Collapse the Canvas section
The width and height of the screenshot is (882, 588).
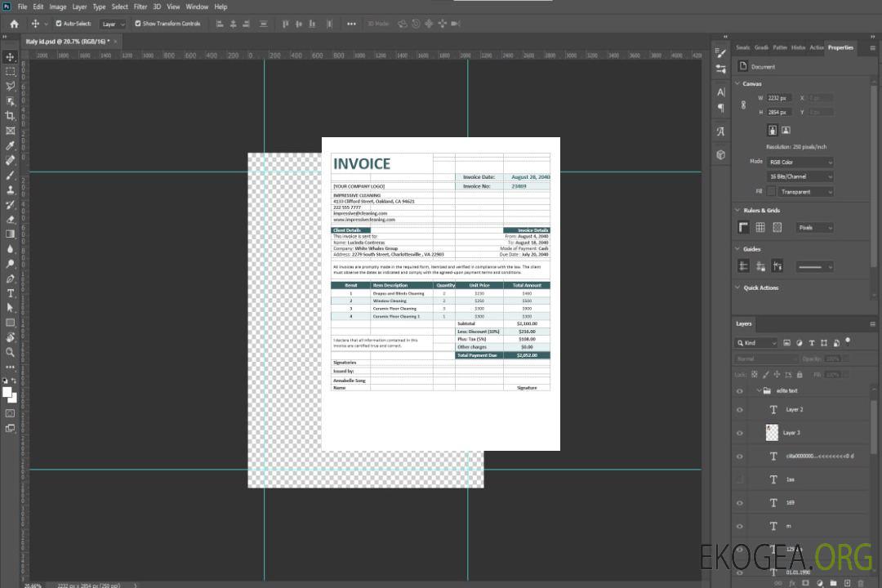737,83
